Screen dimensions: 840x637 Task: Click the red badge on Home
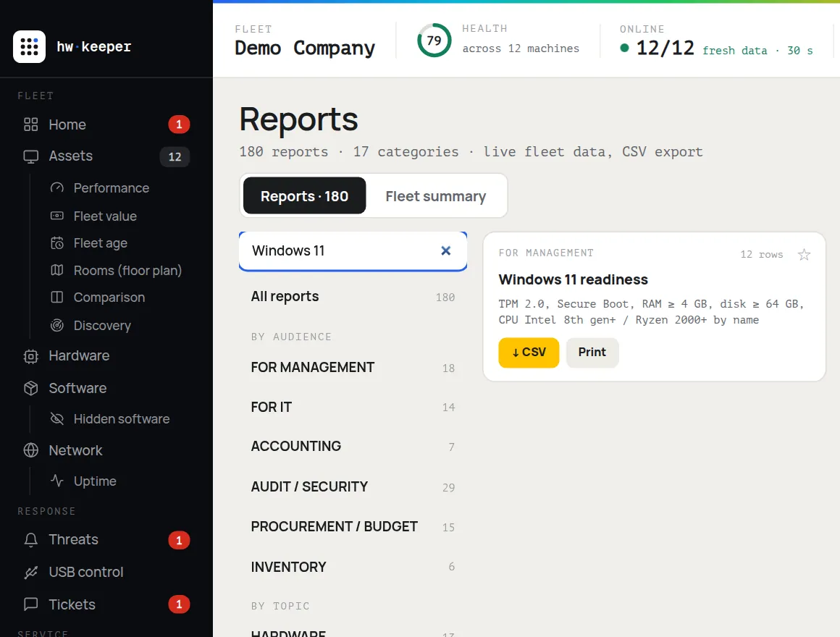point(179,125)
